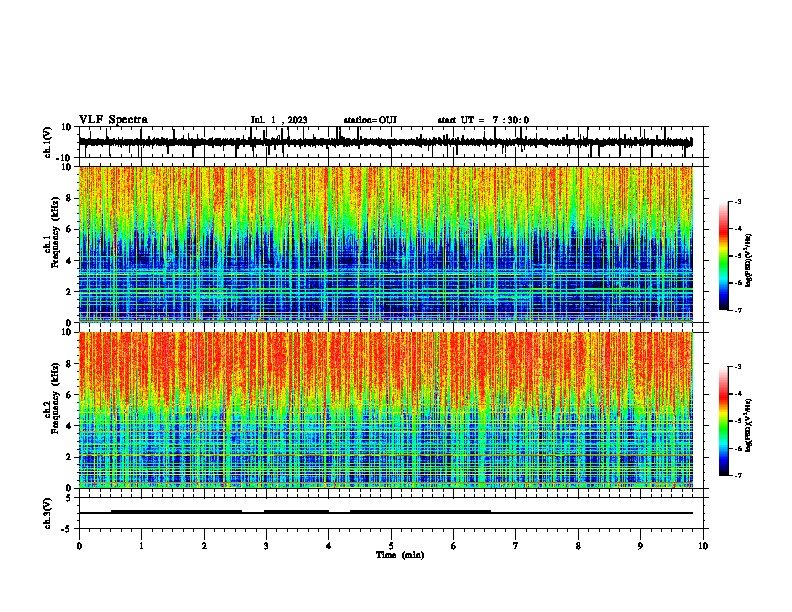Click the ch.2 "Frequency (kHz)" axis label
The width and height of the screenshot is (792, 612).
click(x=55, y=398)
